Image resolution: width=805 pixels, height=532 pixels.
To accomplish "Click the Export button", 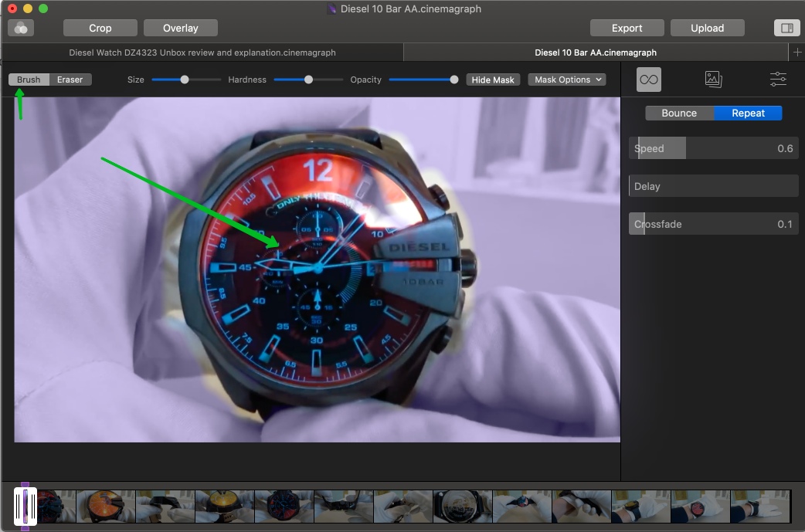I will 627,29.
